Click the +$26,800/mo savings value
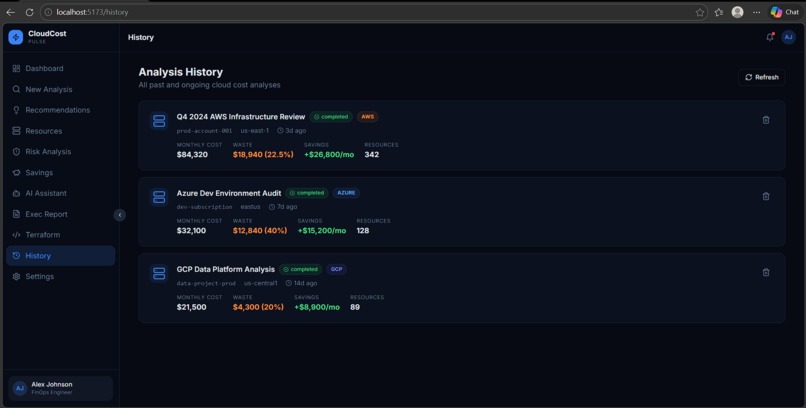The image size is (806, 408). pos(329,155)
